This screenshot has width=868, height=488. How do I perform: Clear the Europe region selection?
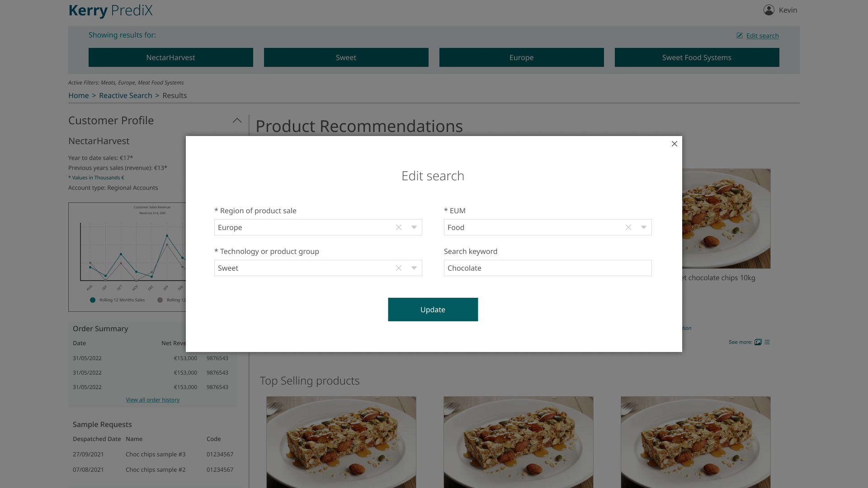point(398,227)
